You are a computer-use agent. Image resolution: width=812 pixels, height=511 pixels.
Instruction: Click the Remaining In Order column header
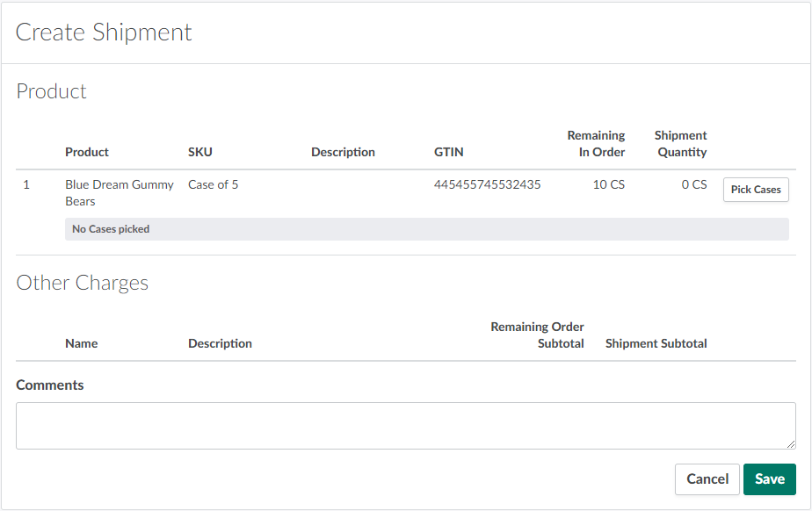click(x=596, y=144)
